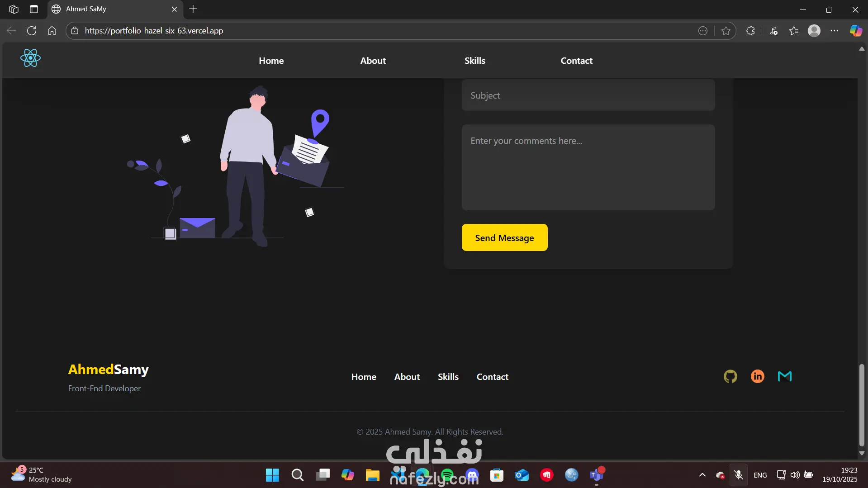868x488 pixels.
Task: Open Windows taskbar Search
Action: tap(297, 475)
